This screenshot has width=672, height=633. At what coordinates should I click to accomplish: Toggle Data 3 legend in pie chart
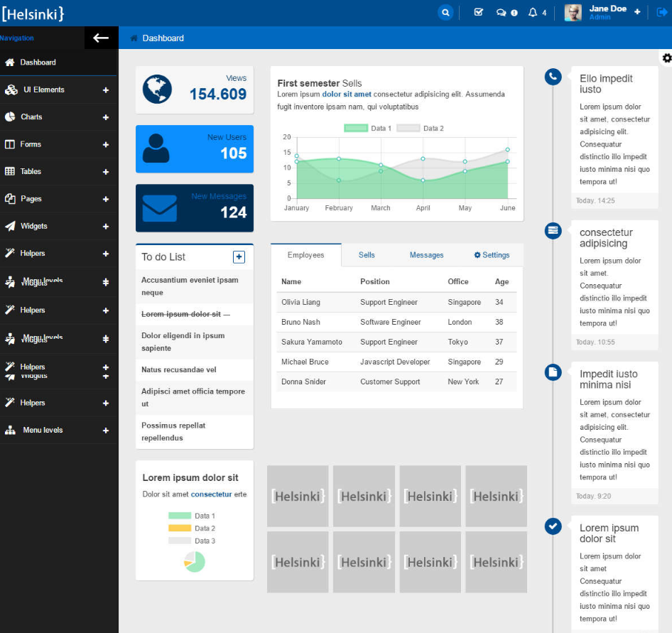tap(192, 541)
